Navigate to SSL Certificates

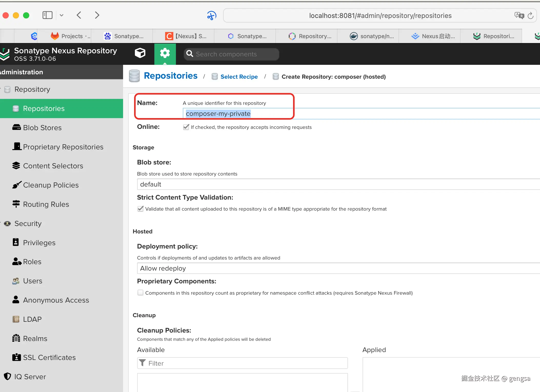point(49,357)
